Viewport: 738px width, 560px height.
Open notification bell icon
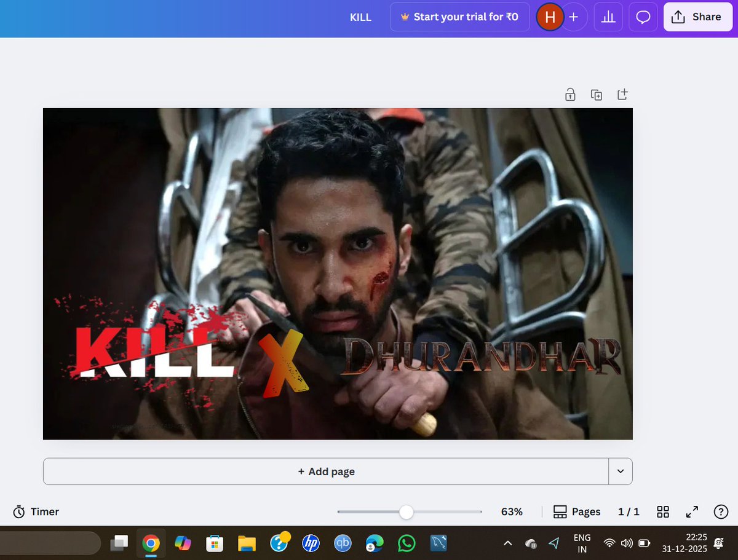point(718,543)
